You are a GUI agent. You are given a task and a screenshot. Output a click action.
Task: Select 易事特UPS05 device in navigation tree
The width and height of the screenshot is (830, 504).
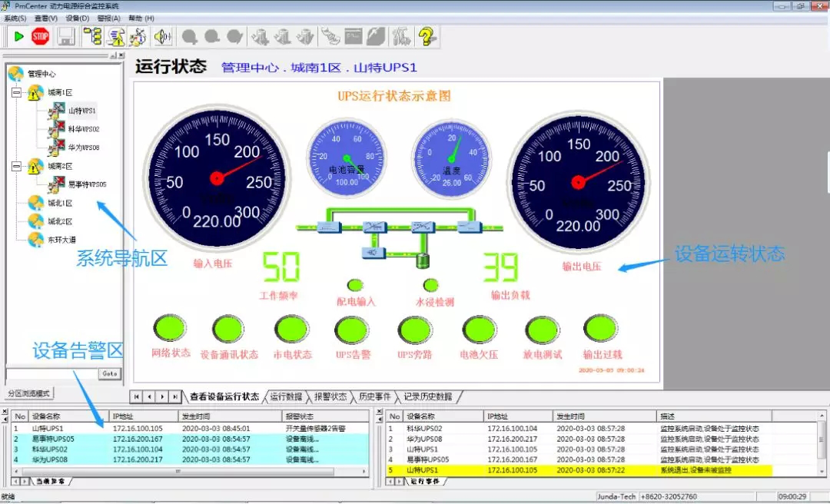coord(86,184)
